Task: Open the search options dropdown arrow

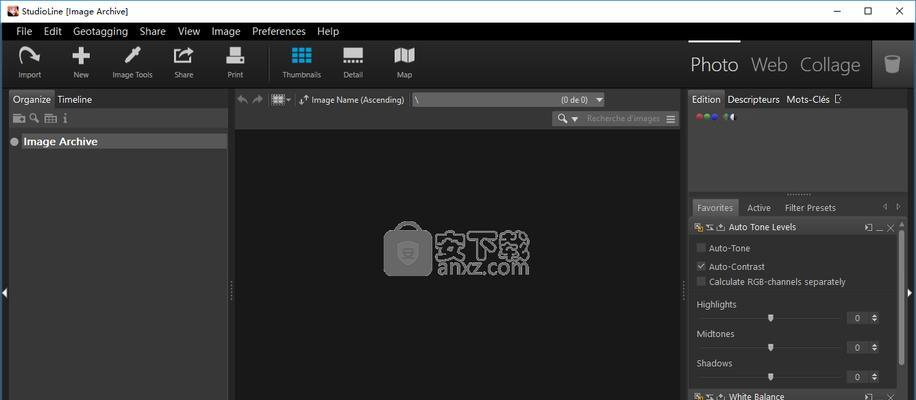Action: [x=575, y=119]
